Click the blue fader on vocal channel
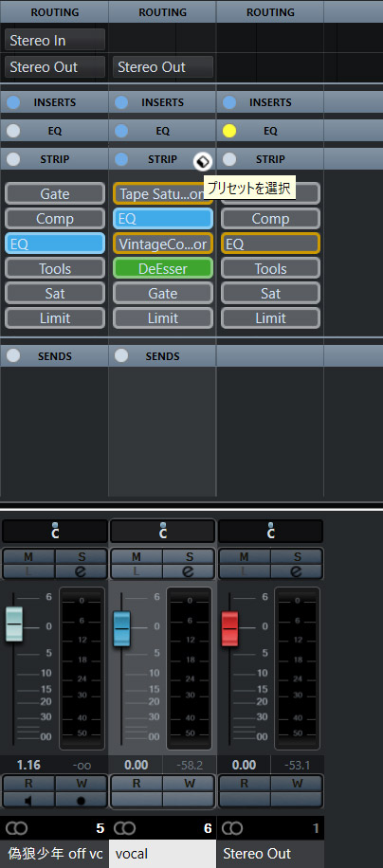Viewport: 383px width, 868px height. (121, 628)
